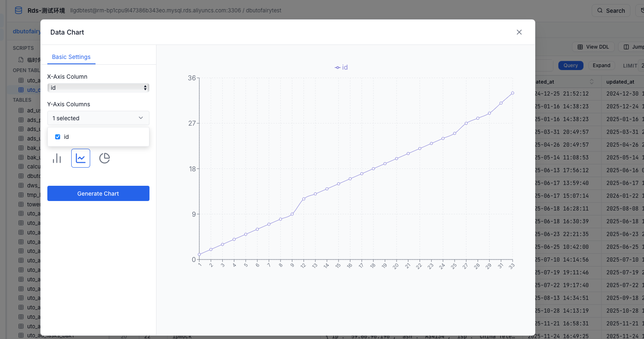Click the View DDL button

point(593,47)
